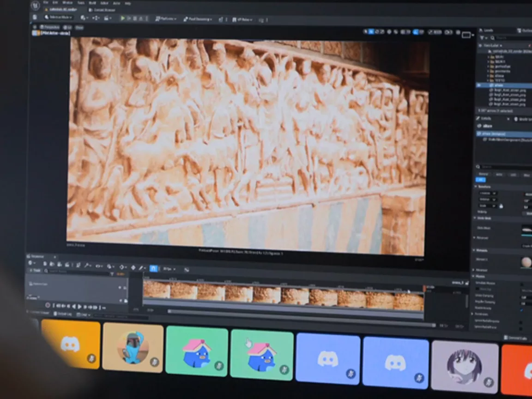Select the highlighted actor row in the Outliner
The width and height of the screenshot is (532, 399).
[504, 85]
